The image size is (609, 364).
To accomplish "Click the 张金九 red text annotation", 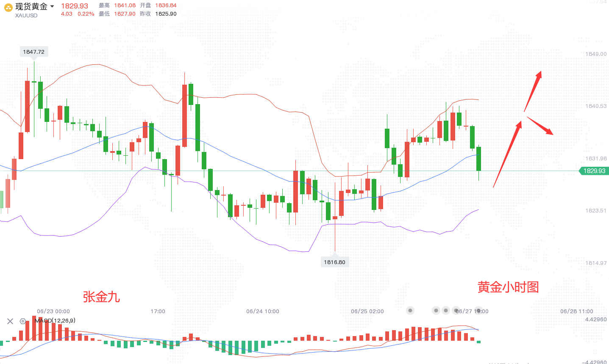I will (x=101, y=297).
